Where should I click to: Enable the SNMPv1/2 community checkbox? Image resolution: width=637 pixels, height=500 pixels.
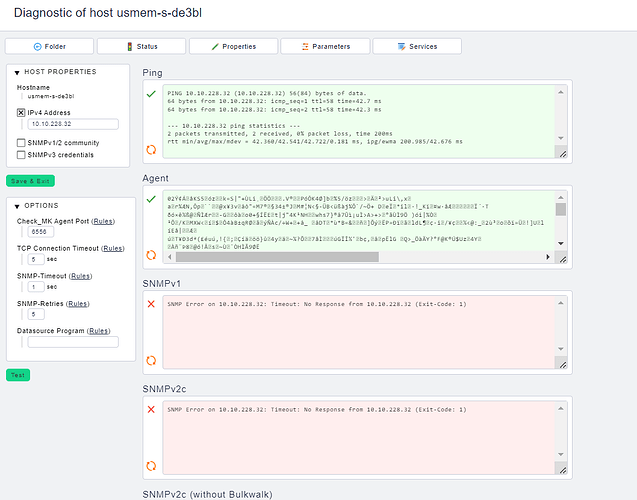click(21, 143)
